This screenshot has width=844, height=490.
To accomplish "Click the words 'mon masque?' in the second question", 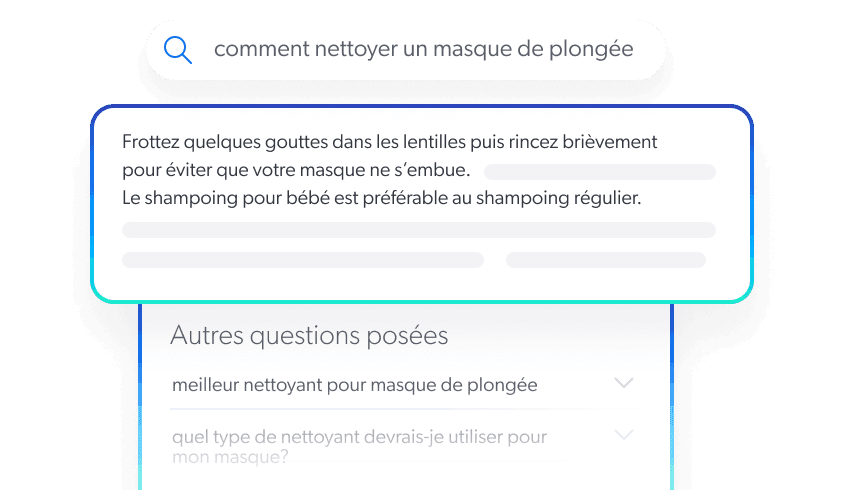I will click(230, 457).
